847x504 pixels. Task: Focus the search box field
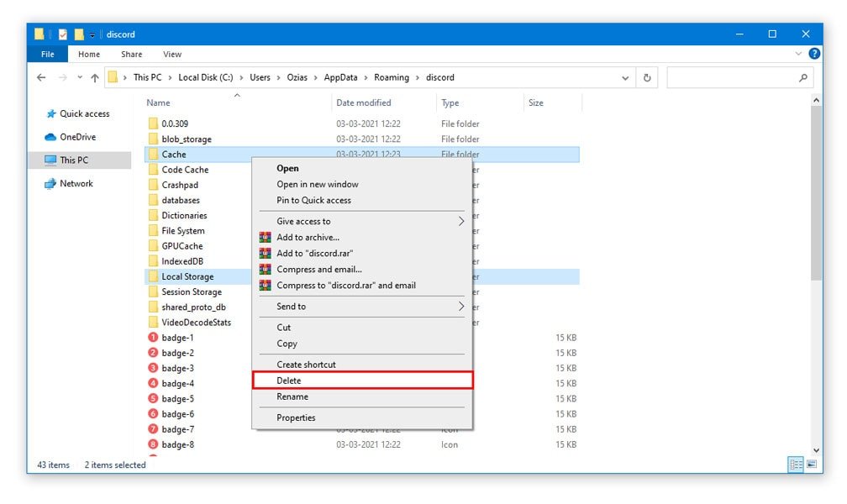click(x=740, y=78)
